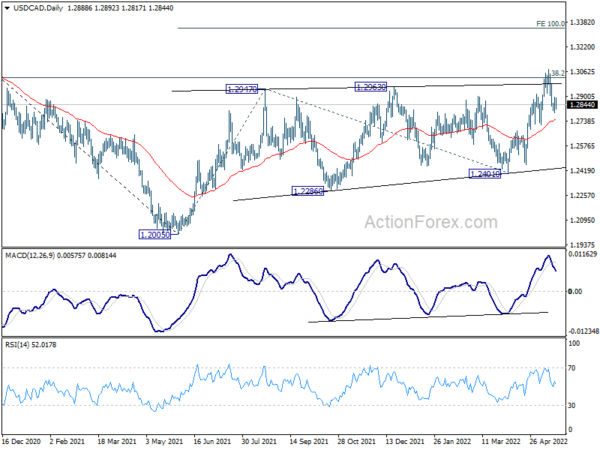Select the 1.20050 price label
This screenshot has width=600, height=450.
(155, 235)
